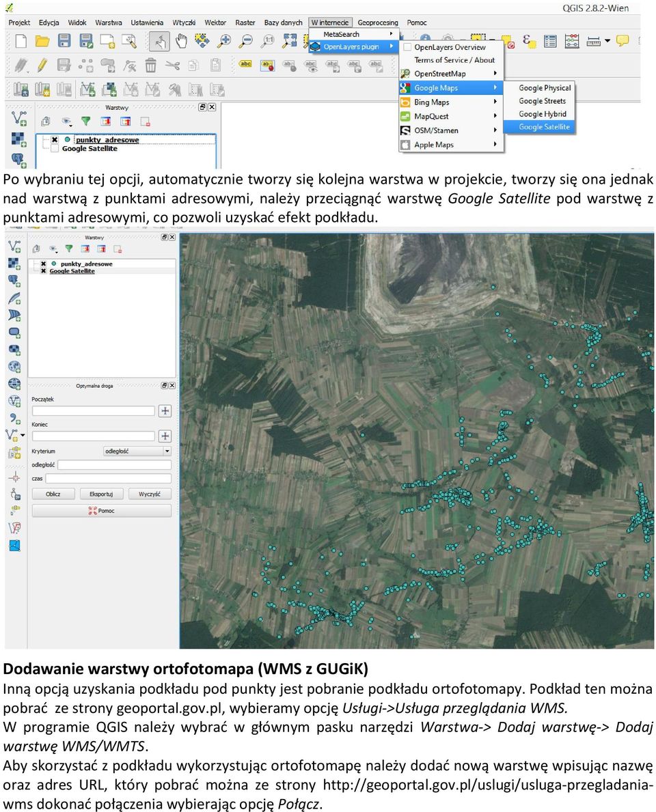Image resolution: width=656 pixels, height=812 pixels.
Task: Open the Wtyczki menu
Action: coord(184,23)
